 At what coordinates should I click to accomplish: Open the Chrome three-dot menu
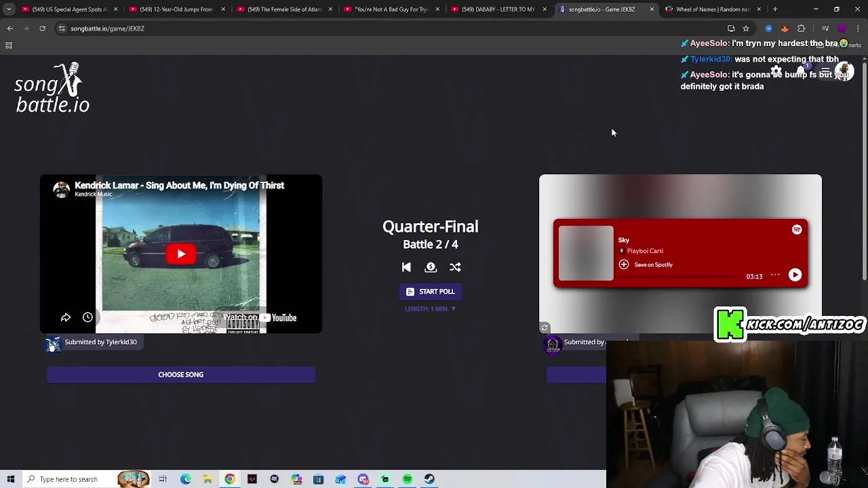[x=858, y=28]
